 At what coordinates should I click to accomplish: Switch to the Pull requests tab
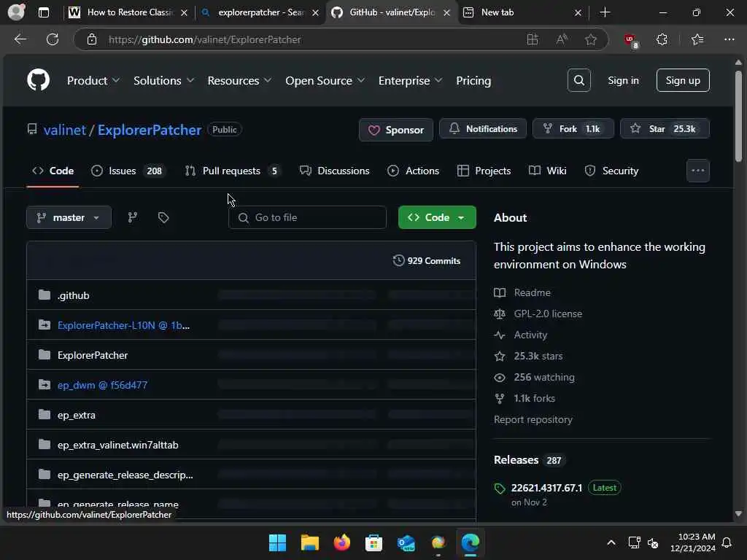[x=233, y=171]
